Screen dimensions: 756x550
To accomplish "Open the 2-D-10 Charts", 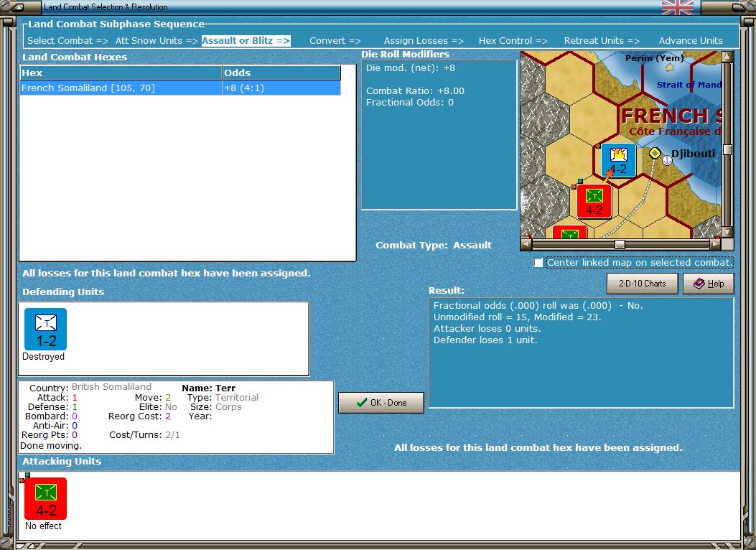I will coord(643,284).
